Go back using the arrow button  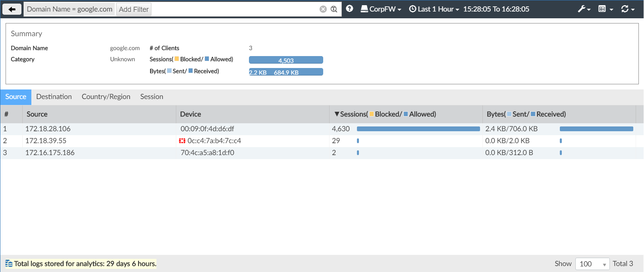tap(12, 9)
